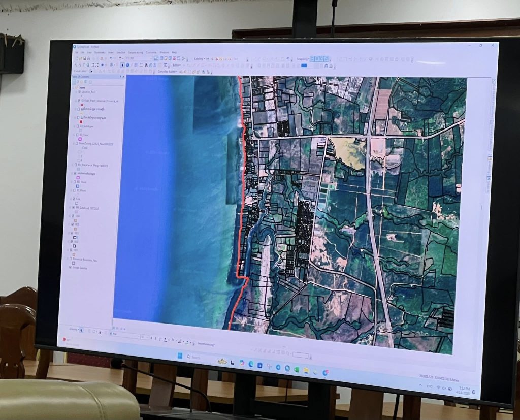
Task: Collapse the Layers data frame node
Action: [x=74, y=87]
